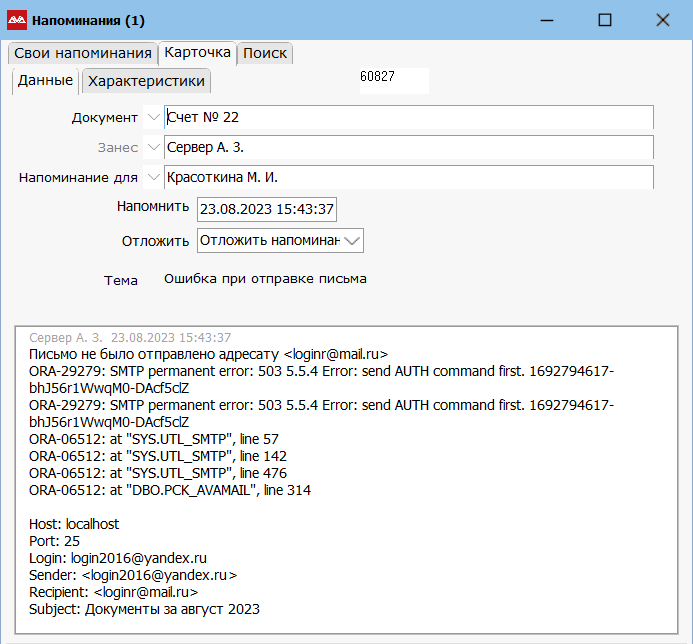Switch to the Свои напоминания tab

point(82,53)
